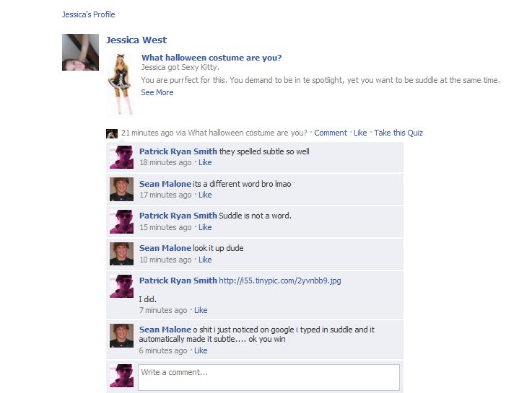Click the Comment link under the post
Image resolution: width=532 pixels, height=393 pixels.
(x=331, y=133)
